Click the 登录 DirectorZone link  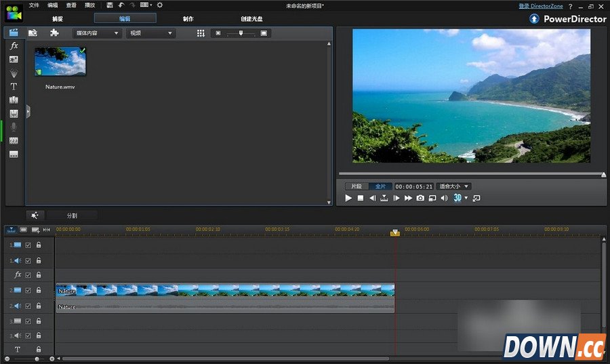(x=541, y=6)
